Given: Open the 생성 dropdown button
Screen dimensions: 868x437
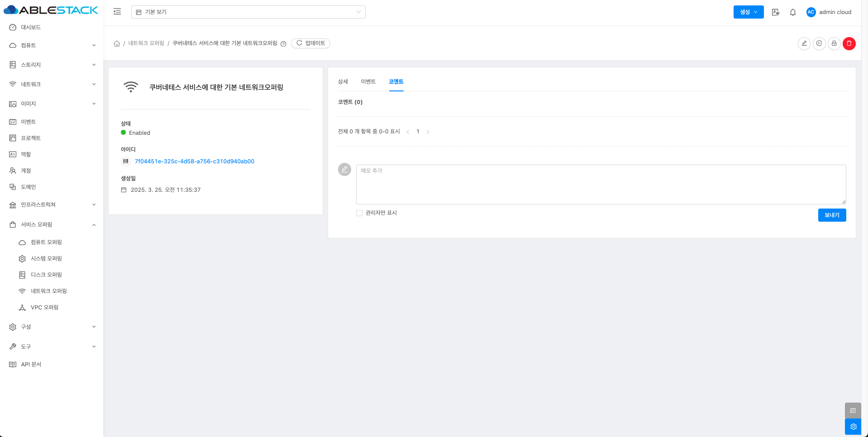Looking at the screenshot, I should point(748,12).
